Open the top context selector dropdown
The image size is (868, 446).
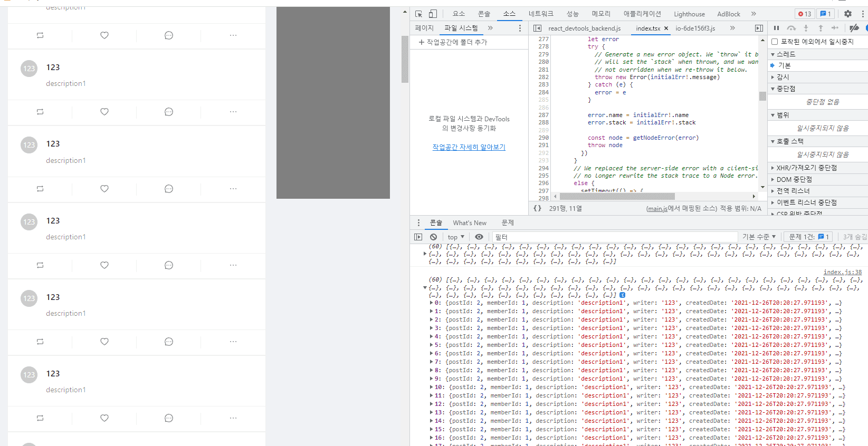tap(456, 237)
